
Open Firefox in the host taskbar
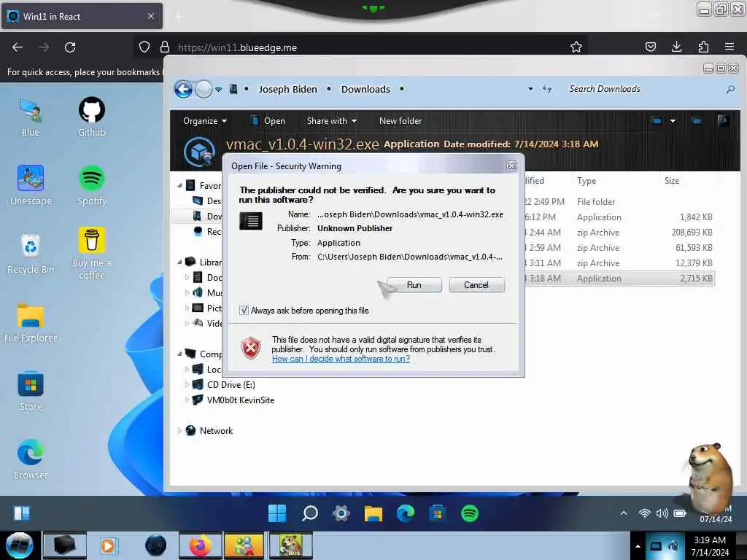point(201,545)
